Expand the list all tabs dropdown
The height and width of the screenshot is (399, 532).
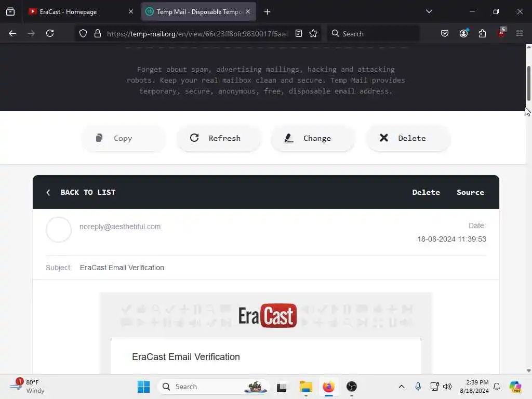pos(429,11)
